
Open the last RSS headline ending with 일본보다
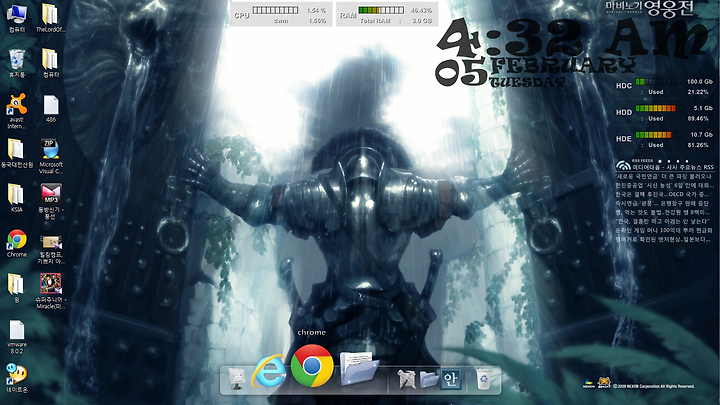(x=664, y=239)
